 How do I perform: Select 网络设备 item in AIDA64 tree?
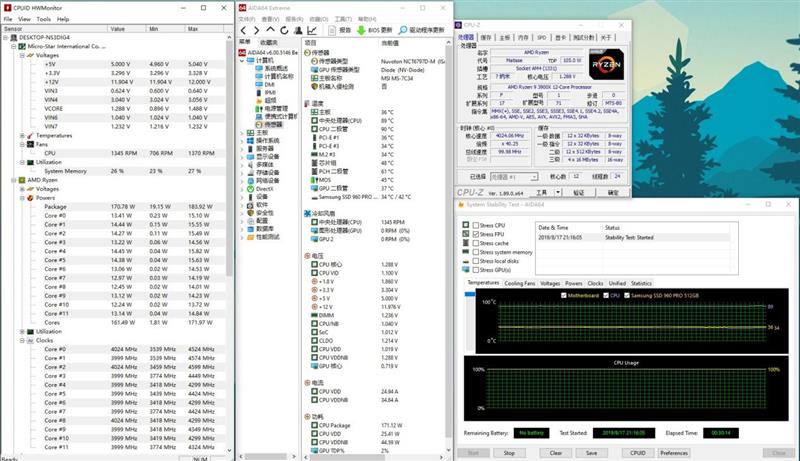(x=263, y=181)
